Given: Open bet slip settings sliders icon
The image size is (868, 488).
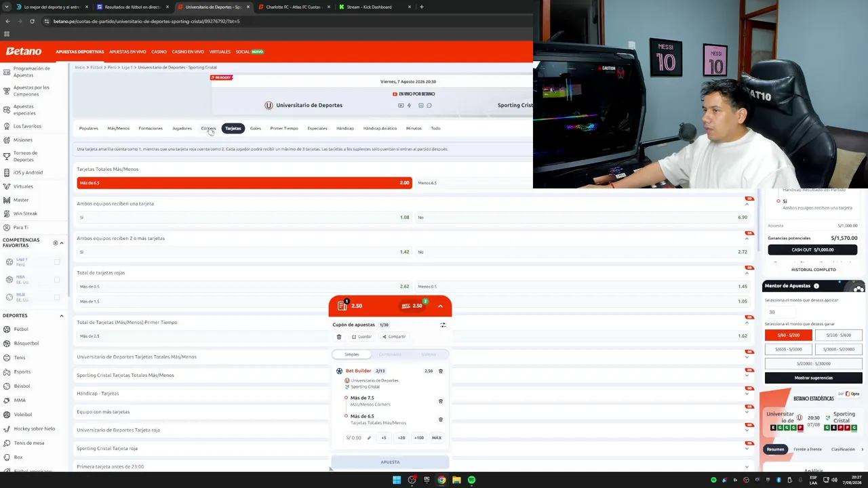Looking at the screenshot, I should (443, 325).
